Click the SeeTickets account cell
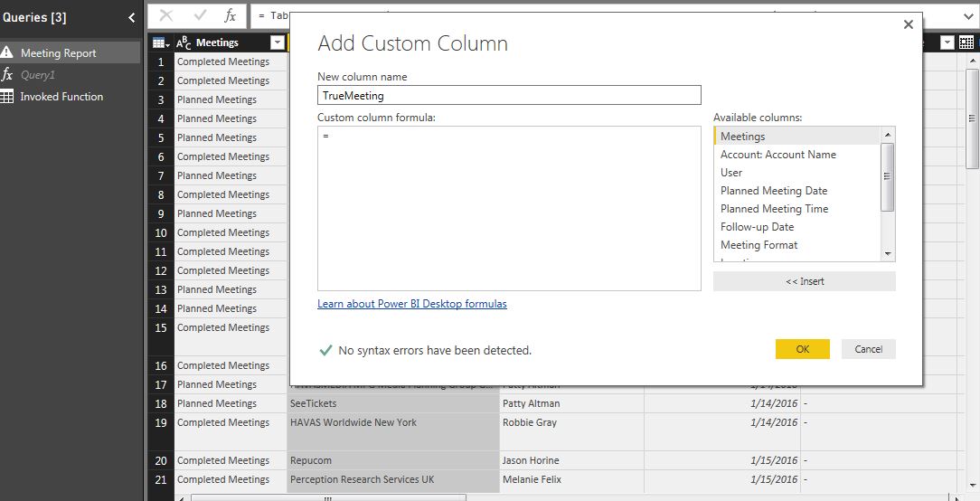980x501 pixels. coord(393,403)
